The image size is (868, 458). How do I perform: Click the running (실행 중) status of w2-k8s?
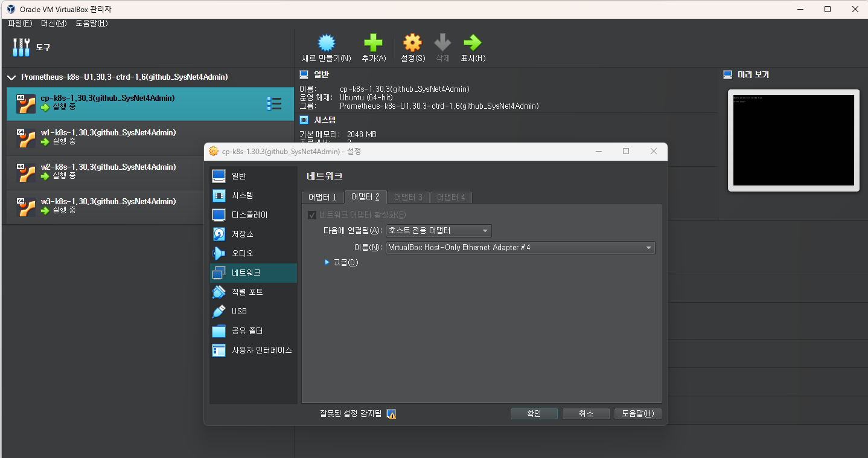point(64,176)
